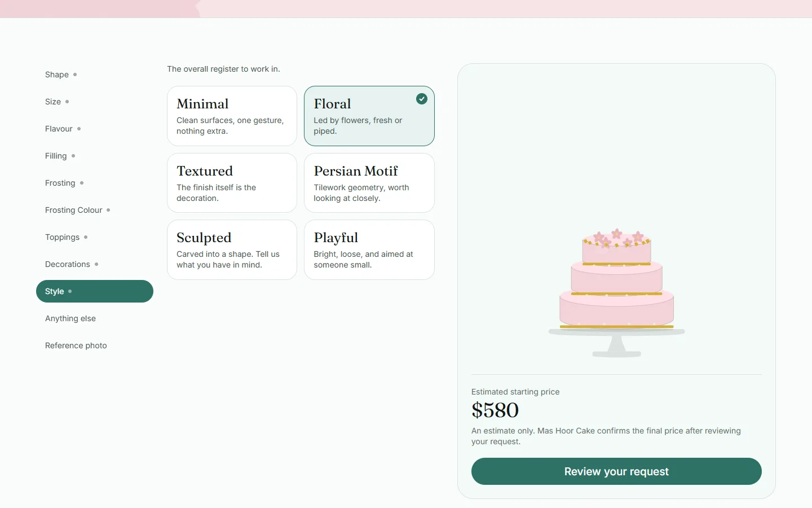Open the Shape step in sidebar

pos(95,75)
